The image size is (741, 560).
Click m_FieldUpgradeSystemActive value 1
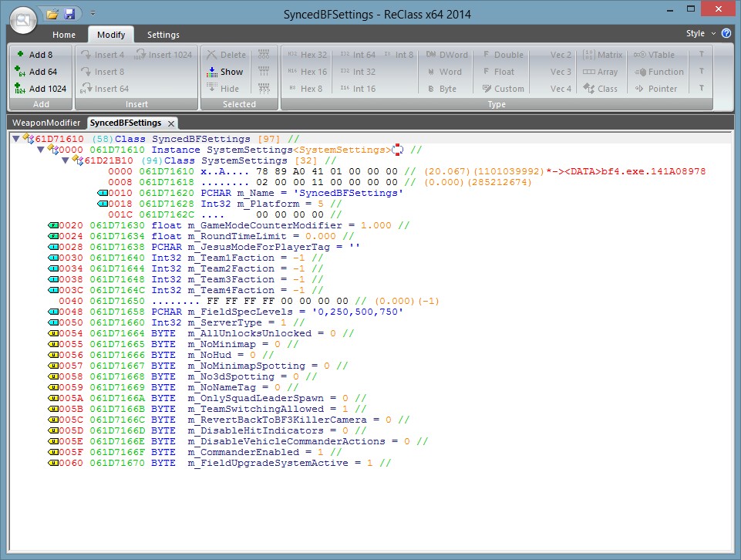[x=369, y=463]
